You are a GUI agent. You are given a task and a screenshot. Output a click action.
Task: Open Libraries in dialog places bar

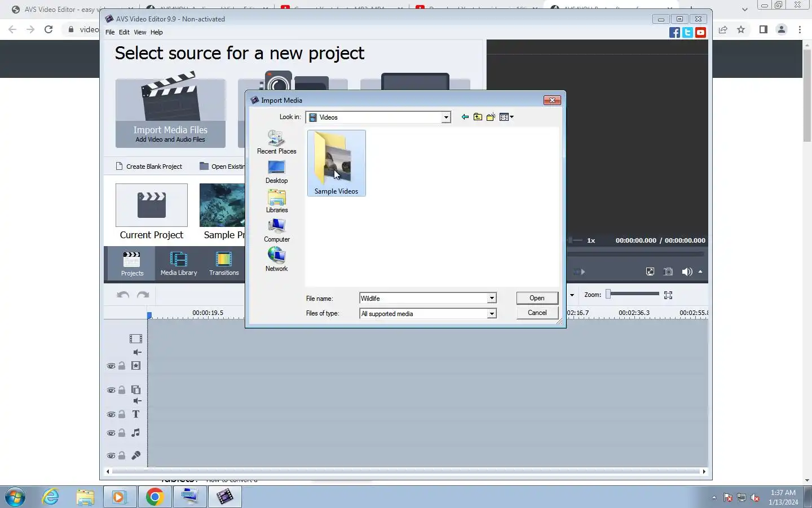[x=276, y=202]
